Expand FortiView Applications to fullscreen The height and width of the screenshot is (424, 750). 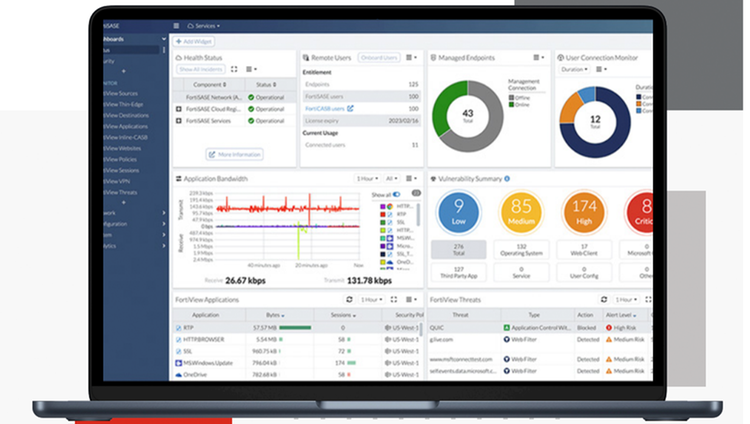click(x=394, y=300)
